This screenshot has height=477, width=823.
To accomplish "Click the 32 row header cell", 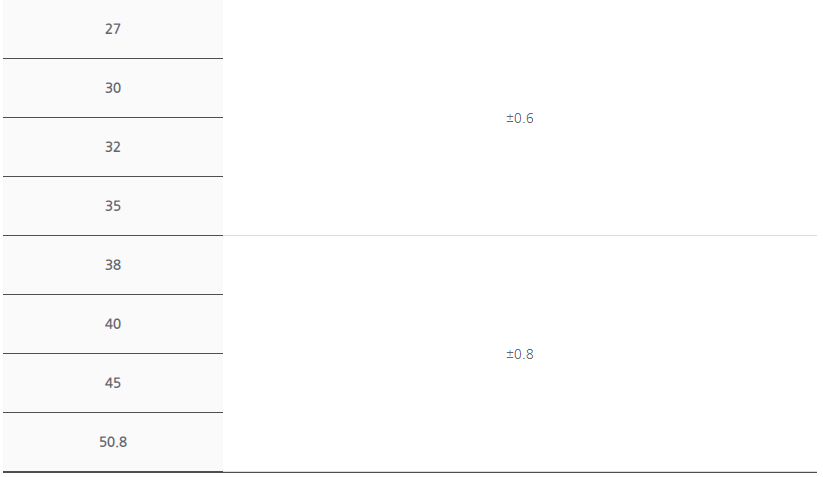I will pos(113,147).
